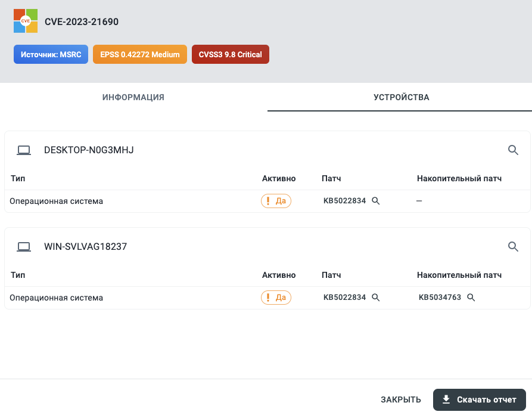Search cumulative patch KB5034763

click(471, 298)
